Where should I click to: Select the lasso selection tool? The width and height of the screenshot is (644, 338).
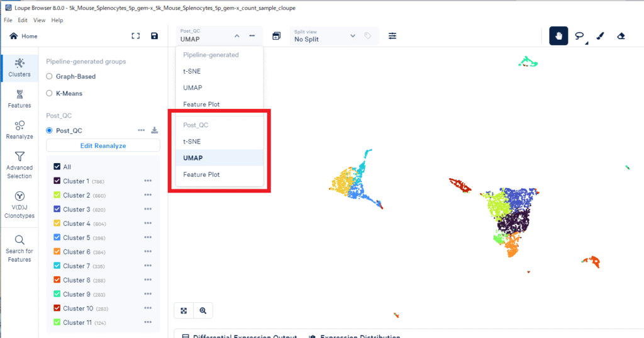coord(579,36)
